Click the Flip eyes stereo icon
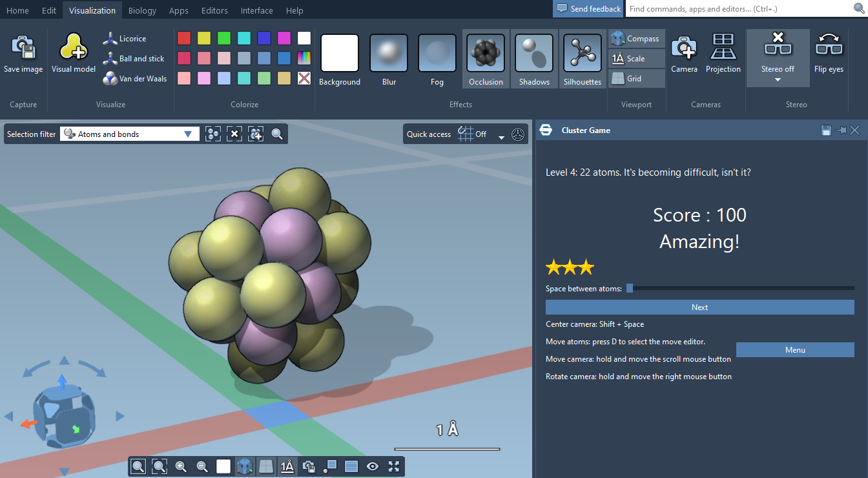The image size is (868, 478). point(829,48)
